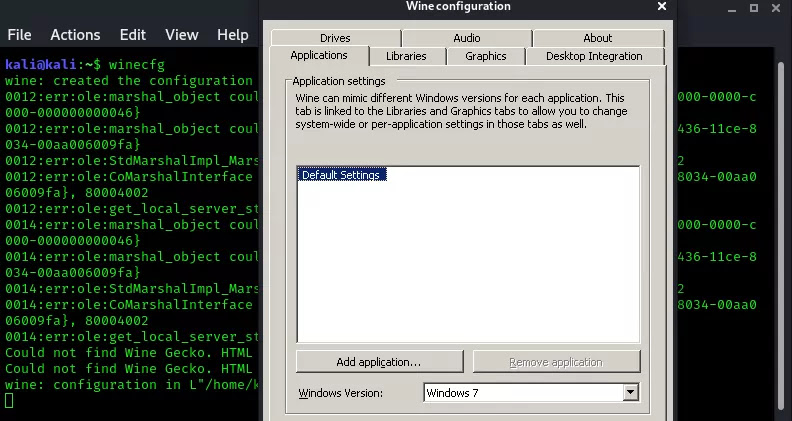The height and width of the screenshot is (421, 792).
Task: Click the Remove application button
Action: coord(556,362)
